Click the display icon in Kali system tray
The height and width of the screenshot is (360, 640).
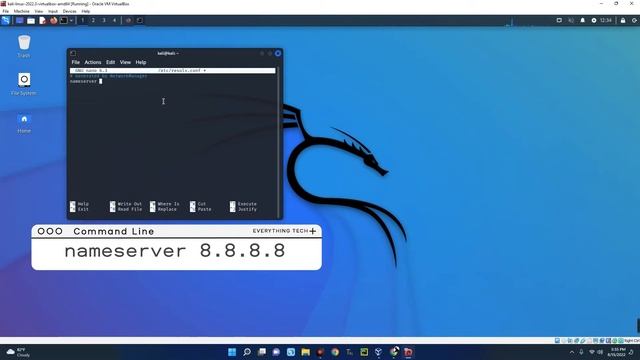tap(559, 20)
